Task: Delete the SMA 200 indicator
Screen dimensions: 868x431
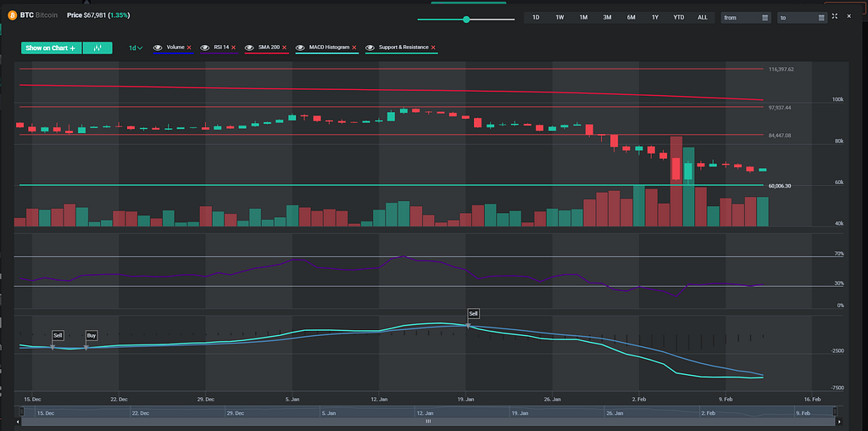Action: (x=284, y=48)
